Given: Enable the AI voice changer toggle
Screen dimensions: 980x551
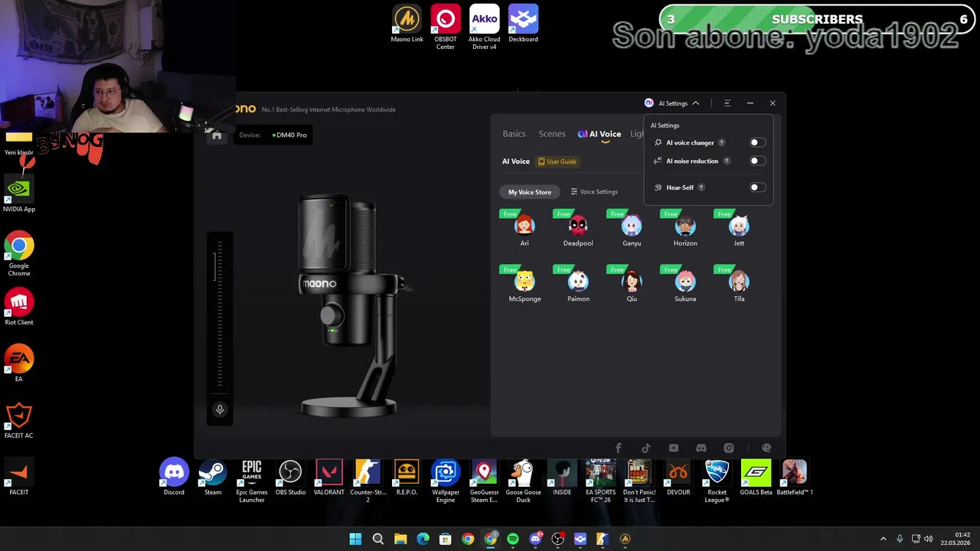Looking at the screenshot, I should pyautogui.click(x=756, y=142).
